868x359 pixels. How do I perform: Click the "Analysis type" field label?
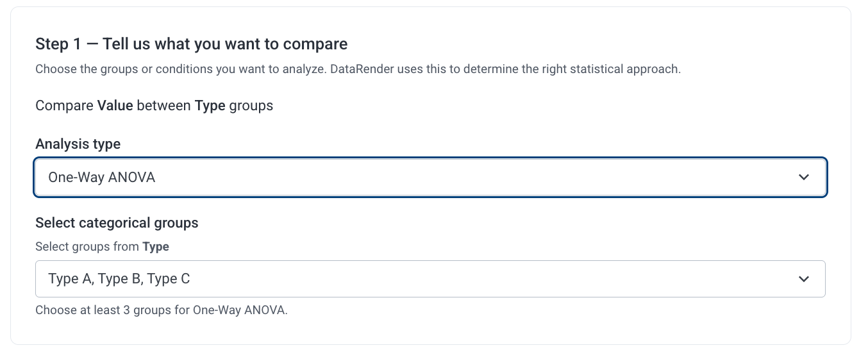(x=78, y=144)
